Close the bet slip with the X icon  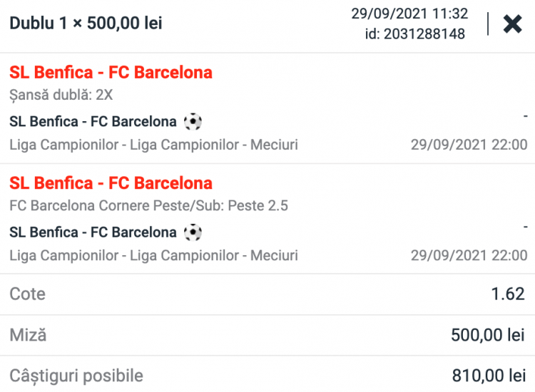pos(512,24)
